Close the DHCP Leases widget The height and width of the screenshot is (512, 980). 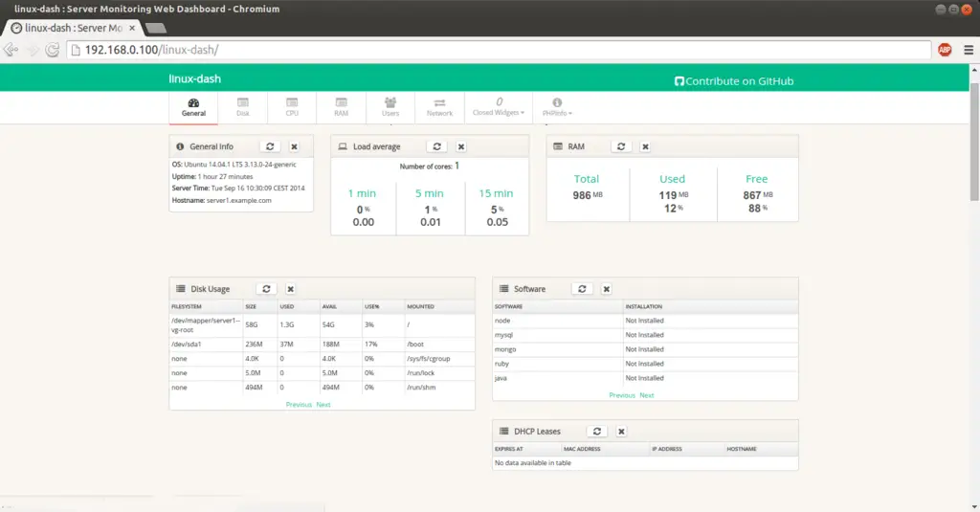pyautogui.click(x=621, y=432)
